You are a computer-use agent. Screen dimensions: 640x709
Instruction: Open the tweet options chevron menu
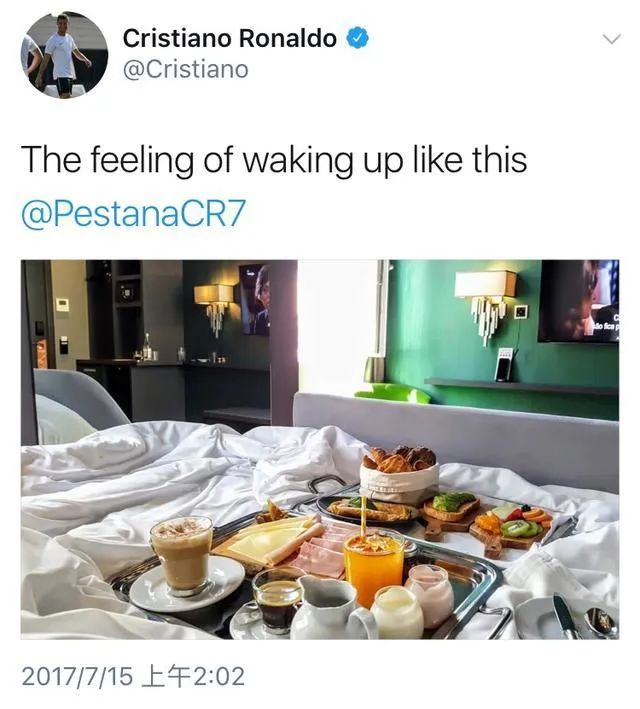click(x=609, y=39)
